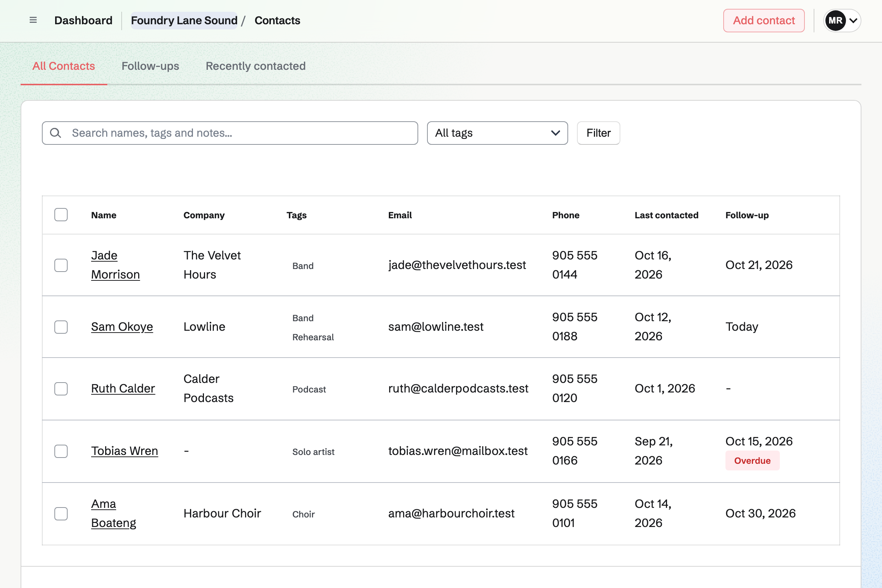This screenshot has height=588, width=882.
Task: Open the All tags dropdown
Action: tap(497, 133)
